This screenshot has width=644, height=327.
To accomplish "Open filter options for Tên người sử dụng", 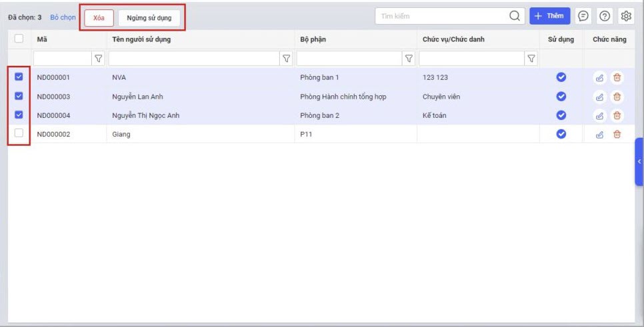I will pos(287,59).
